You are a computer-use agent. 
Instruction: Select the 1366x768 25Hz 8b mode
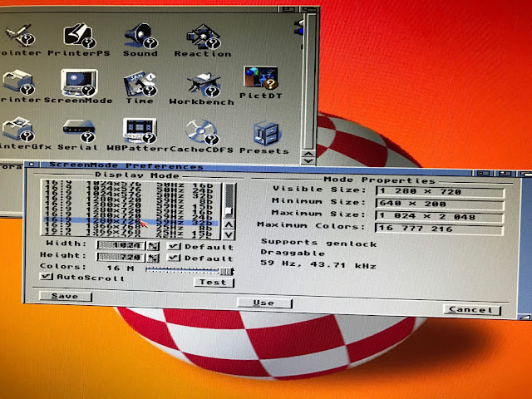pos(129,228)
